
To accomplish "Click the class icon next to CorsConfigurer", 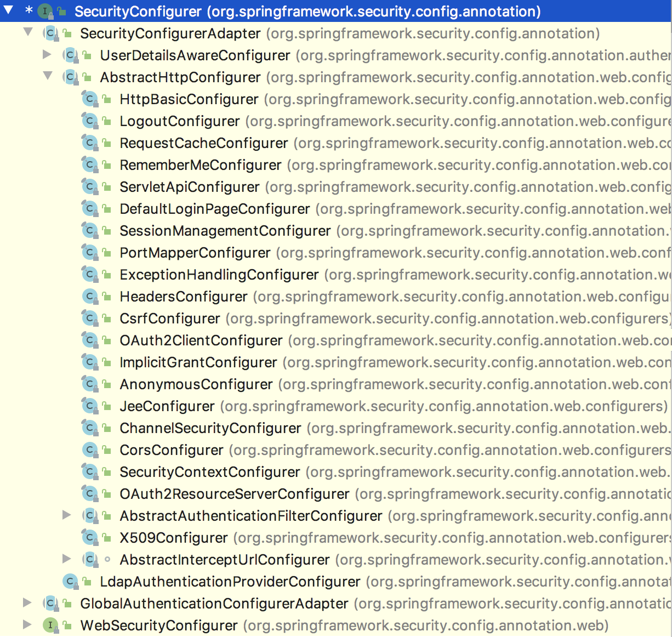I will coord(88,450).
